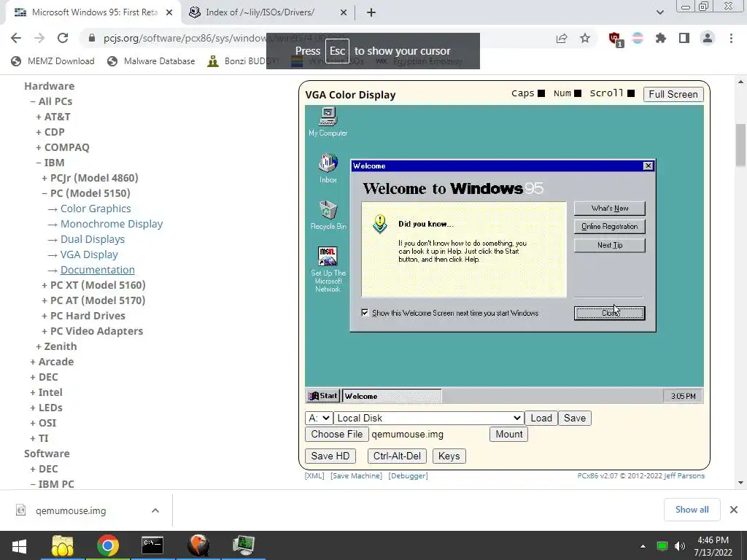Click Show all downloads
The height and width of the screenshot is (560, 747).
click(x=692, y=510)
